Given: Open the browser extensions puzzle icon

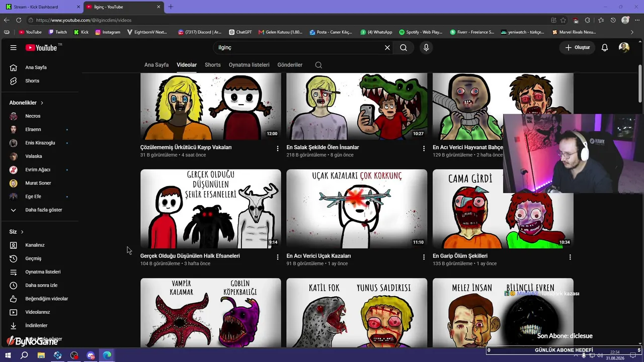Looking at the screenshot, I should (x=588, y=20).
